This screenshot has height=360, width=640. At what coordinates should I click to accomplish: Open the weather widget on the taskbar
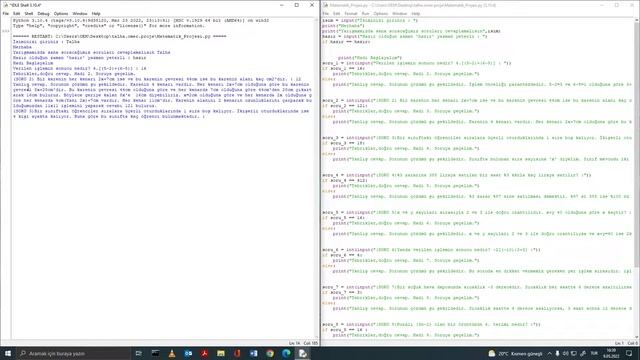[515, 353]
